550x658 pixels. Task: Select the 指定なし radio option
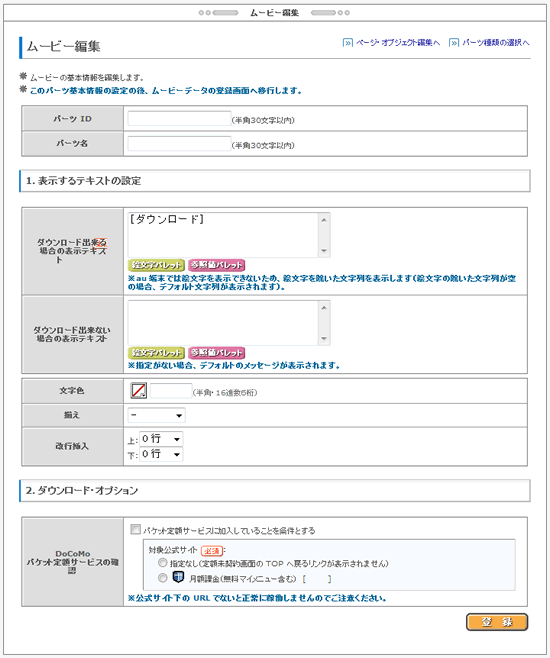click(x=162, y=562)
